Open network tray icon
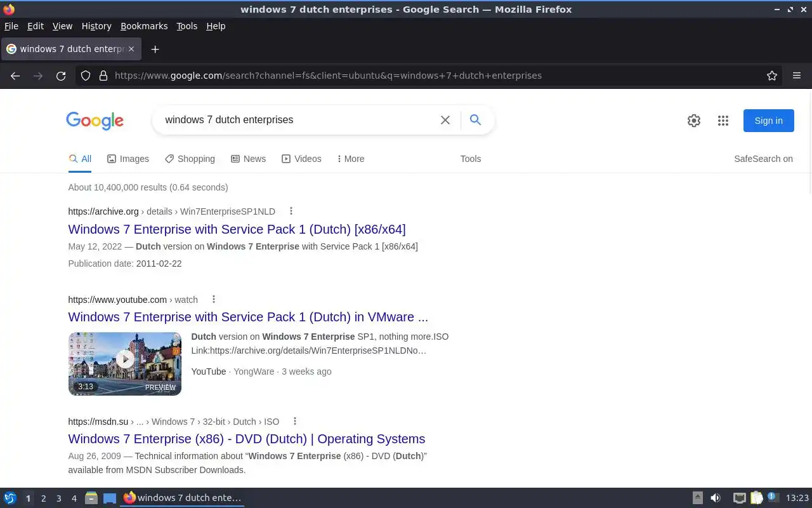The image size is (812, 508). coord(739,498)
